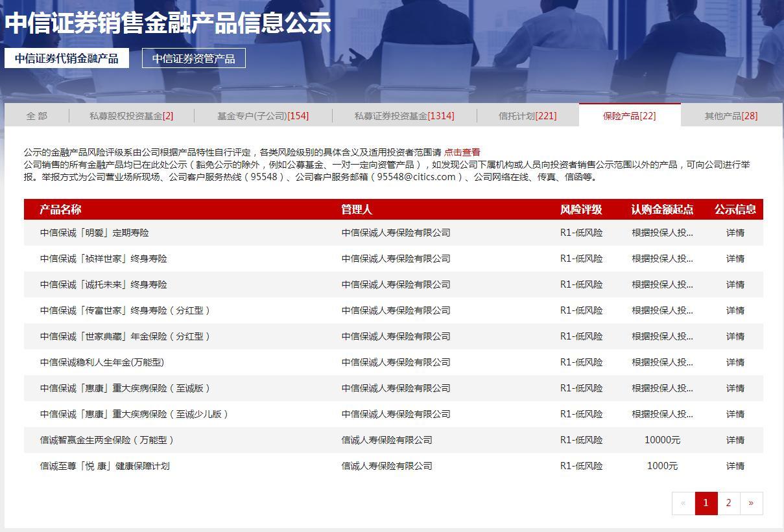View 详情 for 「祯祥世家」终身寿险
784x532 pixels.
click(735, 259)
